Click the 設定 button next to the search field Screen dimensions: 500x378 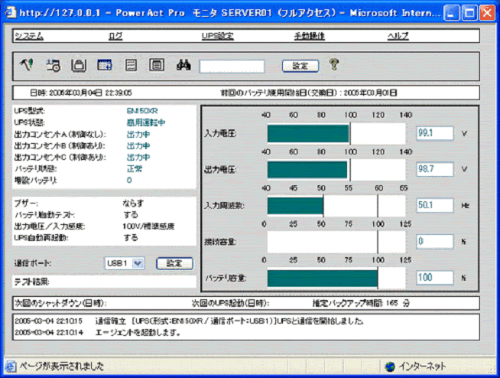(300, 66)
